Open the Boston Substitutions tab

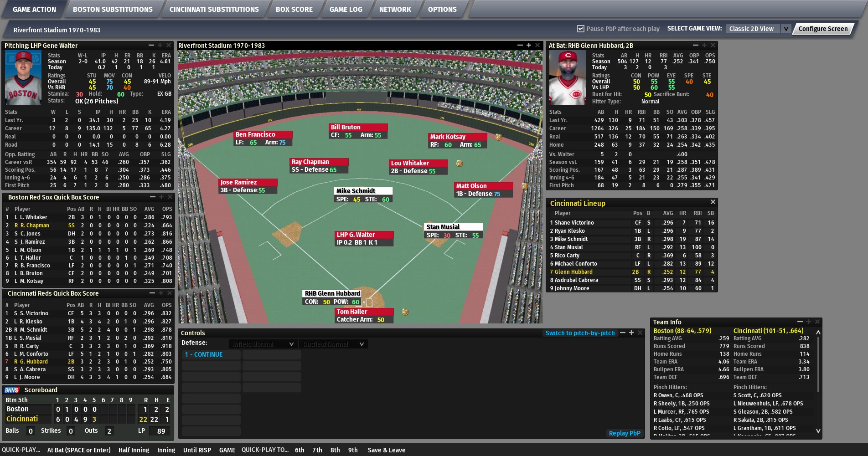click(x=113, y=9)
